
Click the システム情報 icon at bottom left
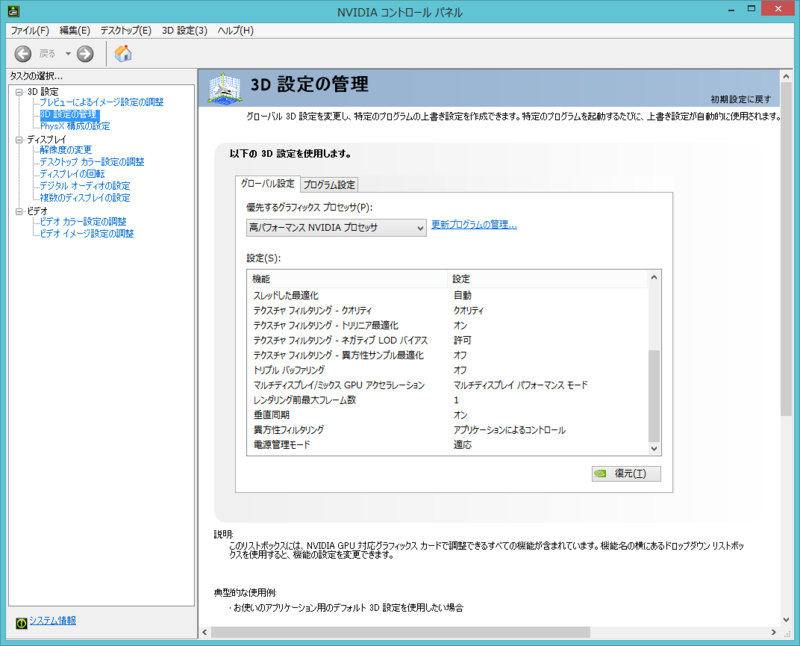tap(21, 620)
